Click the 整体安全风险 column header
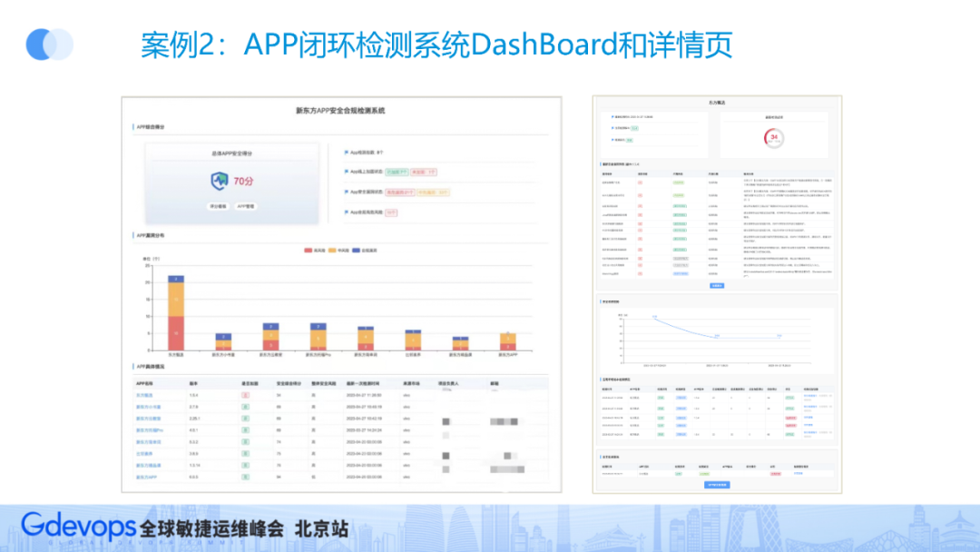The width and height of the screenshot is (980, 552). pyautogui.click(x=324, y=383)
